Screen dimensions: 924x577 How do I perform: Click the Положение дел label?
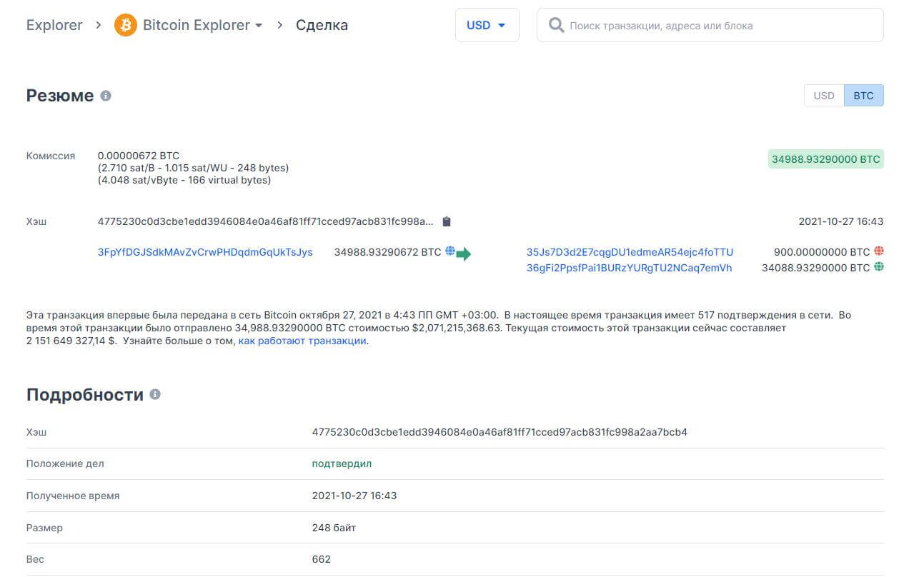(x=65, y=463)
